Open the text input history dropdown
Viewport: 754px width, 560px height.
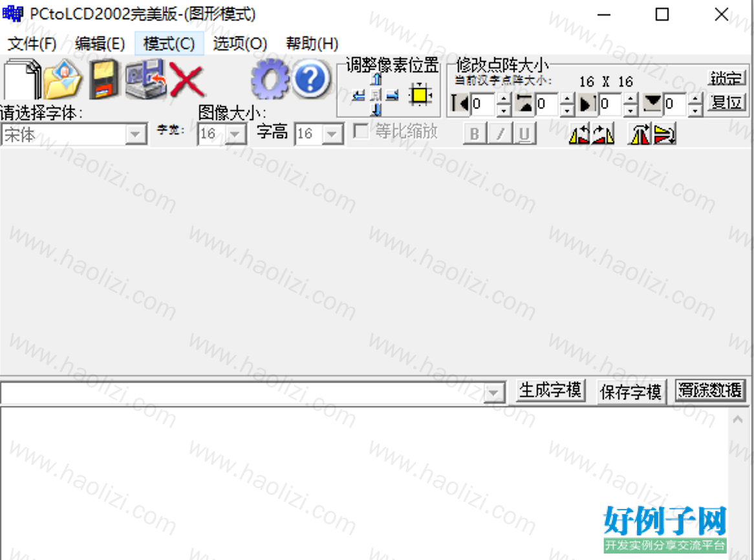tap(493, 393)
